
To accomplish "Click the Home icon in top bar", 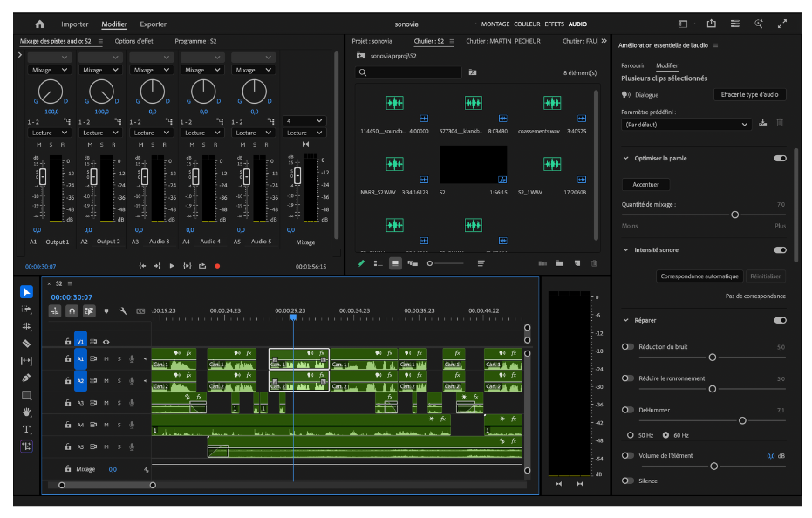I will point(39,24).
